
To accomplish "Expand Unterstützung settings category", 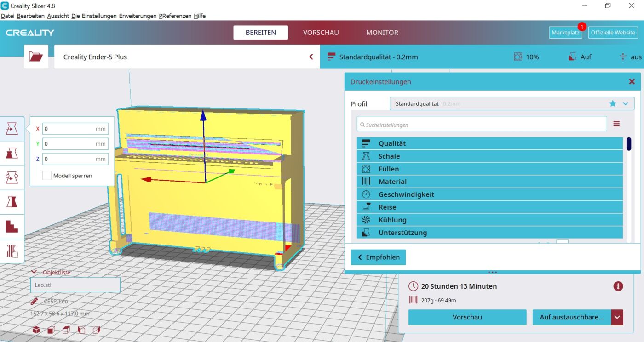I will (489, 233).
